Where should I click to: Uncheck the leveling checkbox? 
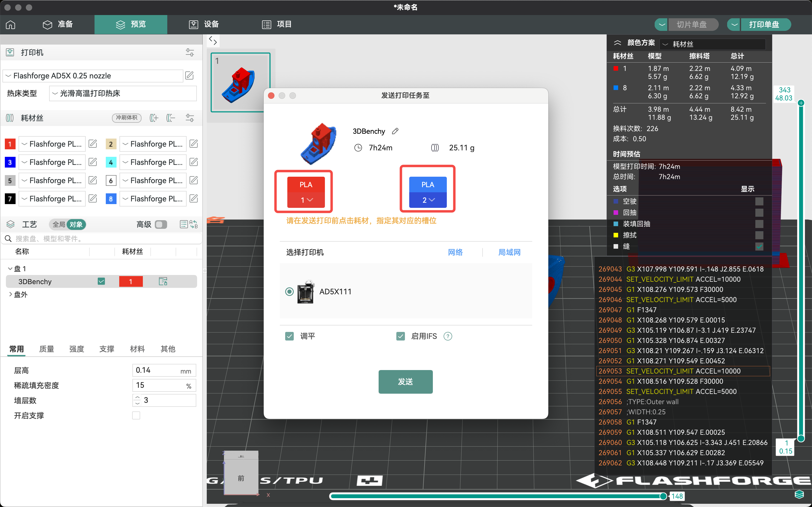pyautogui.click(x=289, y=336)
